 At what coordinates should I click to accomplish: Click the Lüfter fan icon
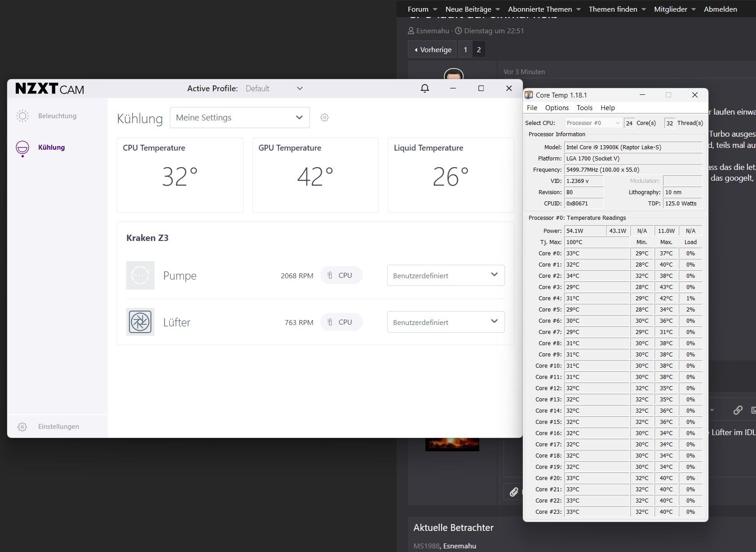(x=140, y=322)
